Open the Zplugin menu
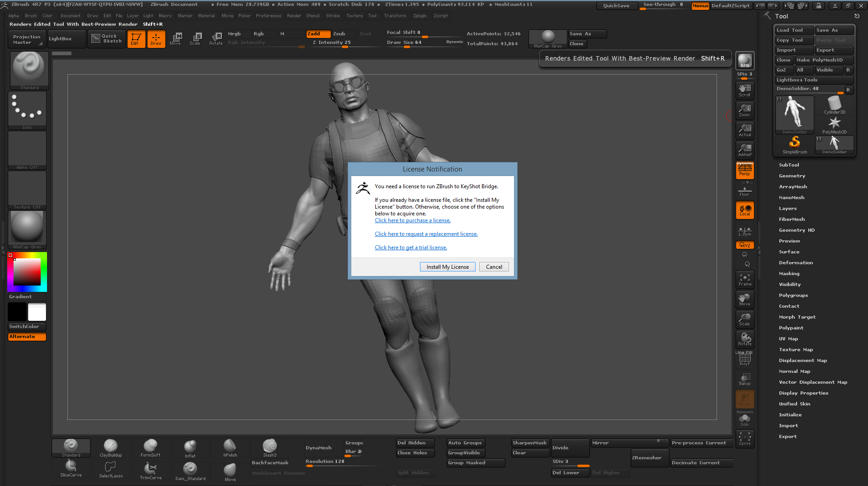The height and width of the screenshot is (486, 868). coord(420,16)
